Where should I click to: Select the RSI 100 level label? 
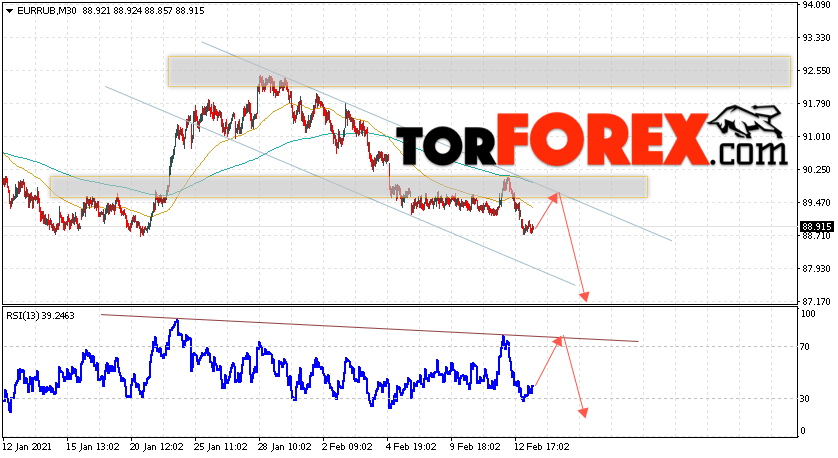[x=809, y=314]
